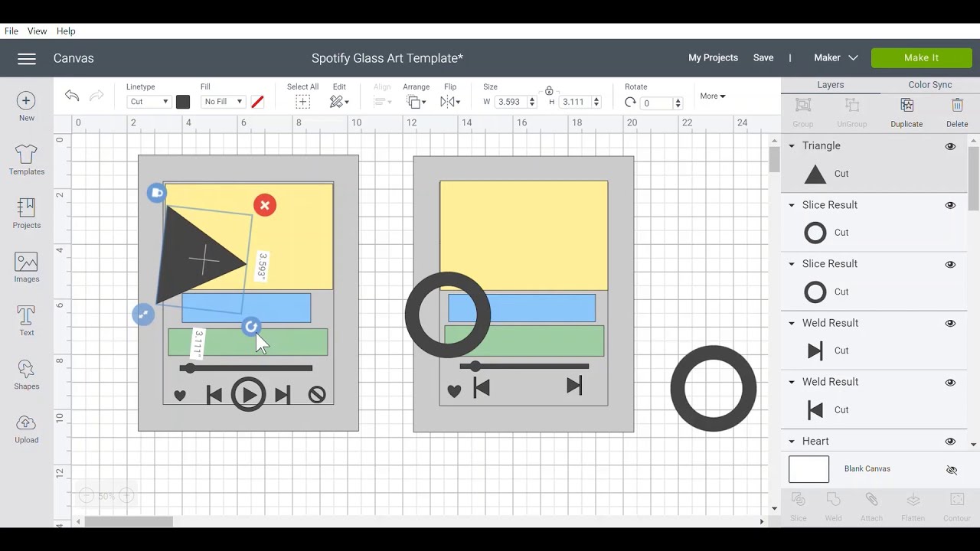Click the Attach tool
980x551 pixels.
pyautogui.click(x=871, y=507)
